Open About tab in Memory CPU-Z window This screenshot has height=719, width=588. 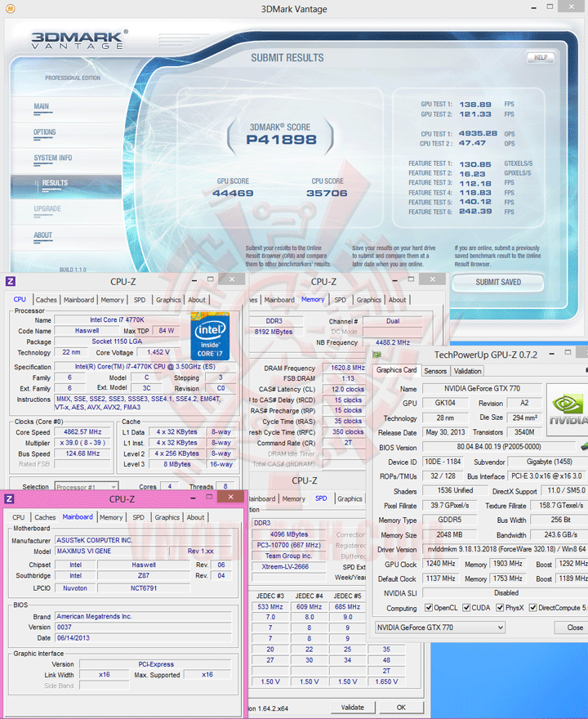[398, 300]
